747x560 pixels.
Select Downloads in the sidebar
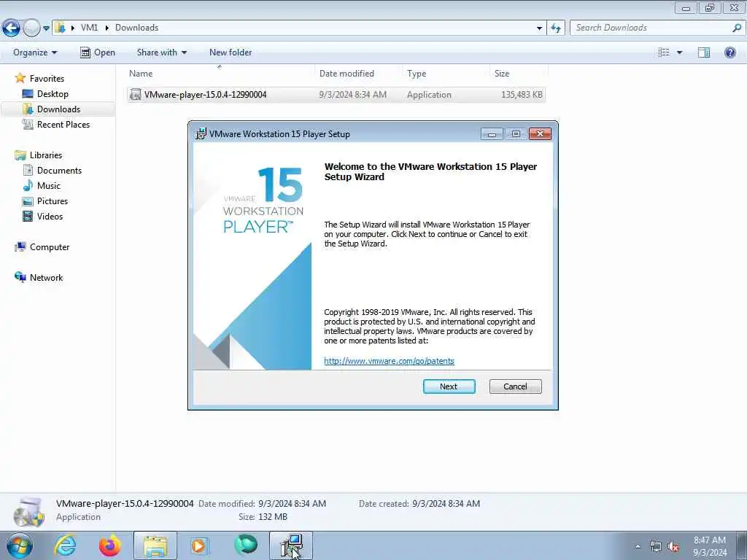click(x=58, y=109)
